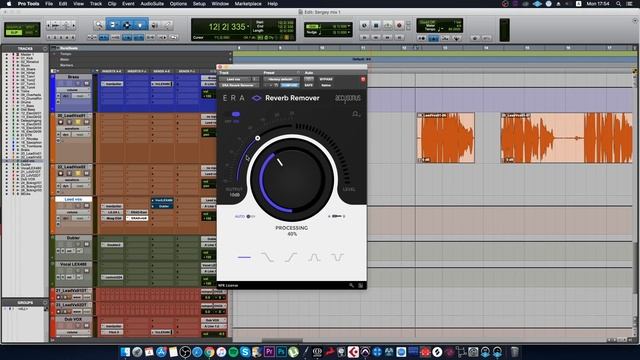Toggle the plugin SAFE button
640x360 pixels.
(x=309, y=85)
